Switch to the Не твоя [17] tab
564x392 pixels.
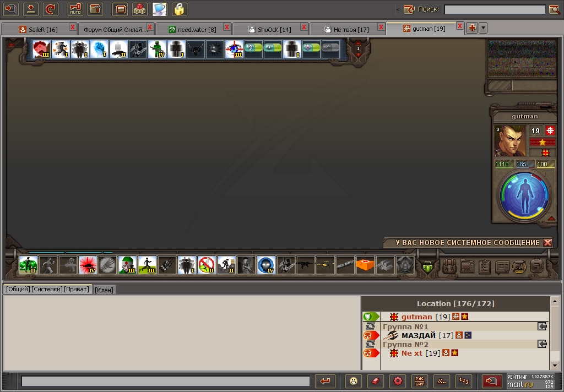(347, 30)
